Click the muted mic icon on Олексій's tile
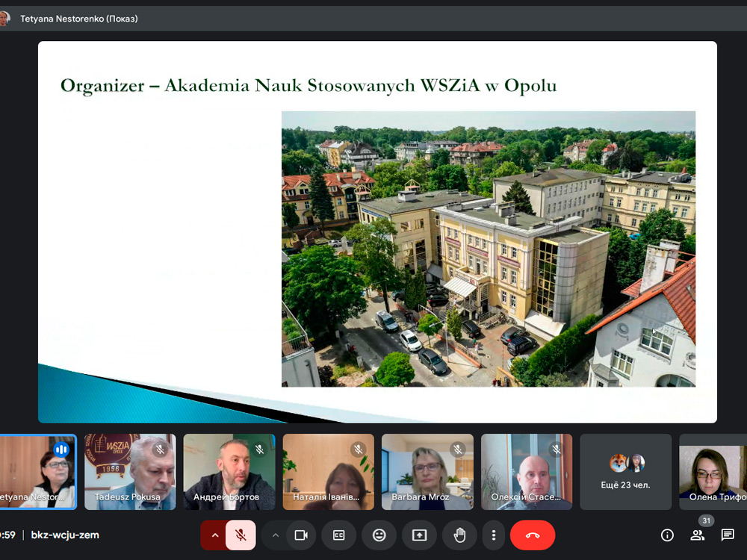Viewport: 747px width, 560px height. point(557,449)
